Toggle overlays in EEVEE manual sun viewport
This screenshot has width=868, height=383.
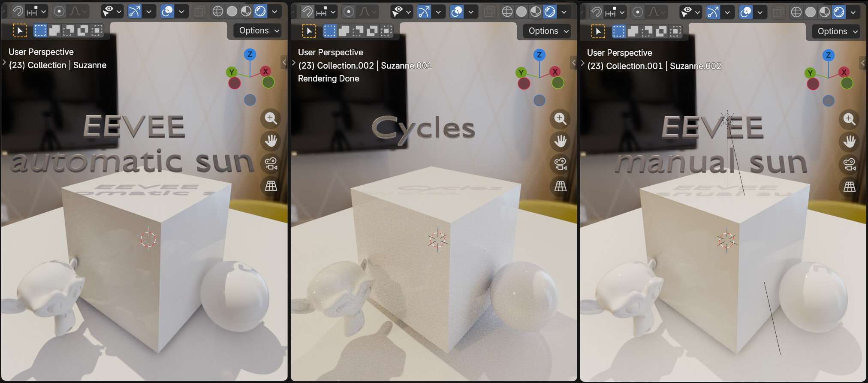746,12
